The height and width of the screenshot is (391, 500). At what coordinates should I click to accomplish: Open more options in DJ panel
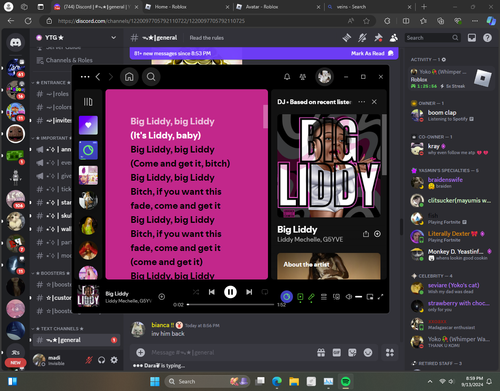point(362,102)
